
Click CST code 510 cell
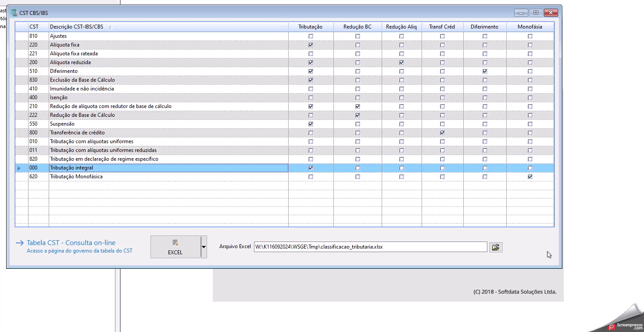point(39,71)
